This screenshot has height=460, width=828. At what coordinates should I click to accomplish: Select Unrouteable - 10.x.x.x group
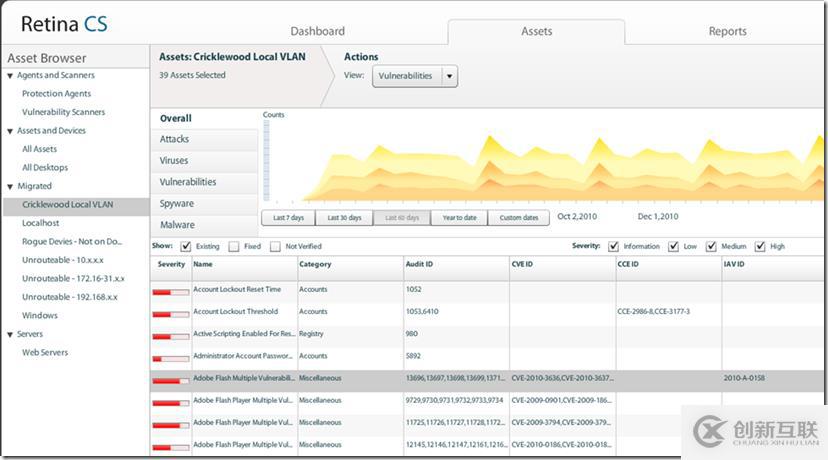click(63, 260)
